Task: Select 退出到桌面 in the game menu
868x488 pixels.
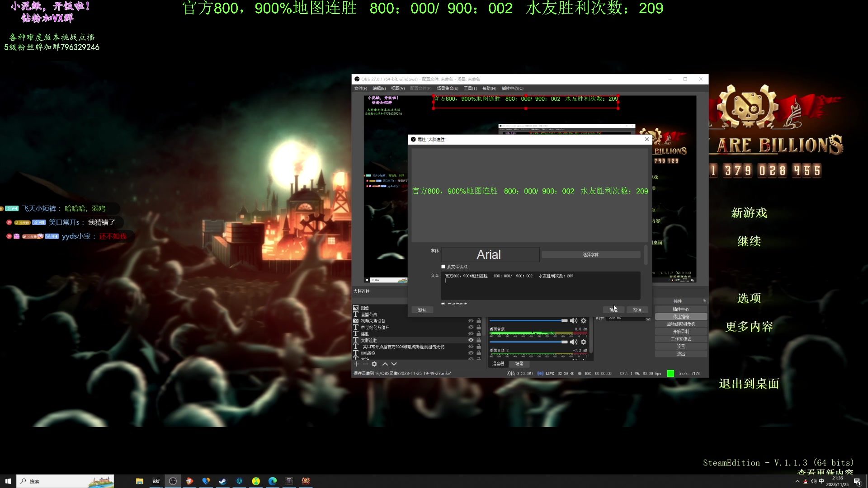Action: [x=749, y=384]
